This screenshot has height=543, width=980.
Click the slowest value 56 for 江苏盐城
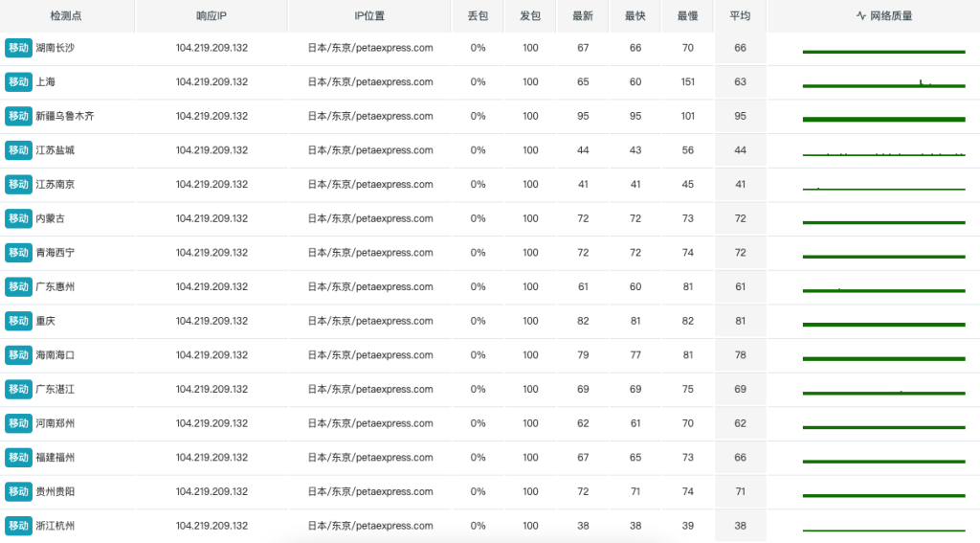[x=687, y=150]
